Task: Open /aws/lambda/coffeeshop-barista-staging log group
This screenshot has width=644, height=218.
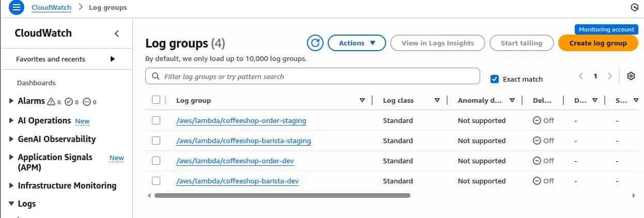Action: pos(243,141)
